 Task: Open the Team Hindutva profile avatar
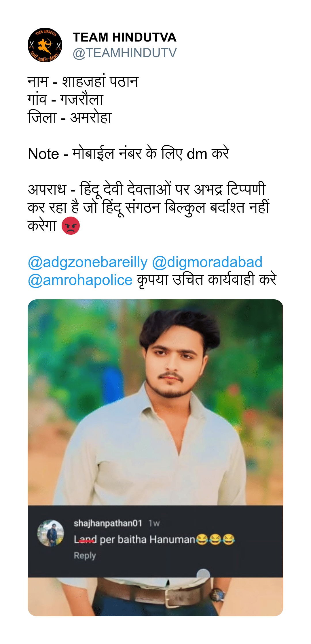click(45, 45)
